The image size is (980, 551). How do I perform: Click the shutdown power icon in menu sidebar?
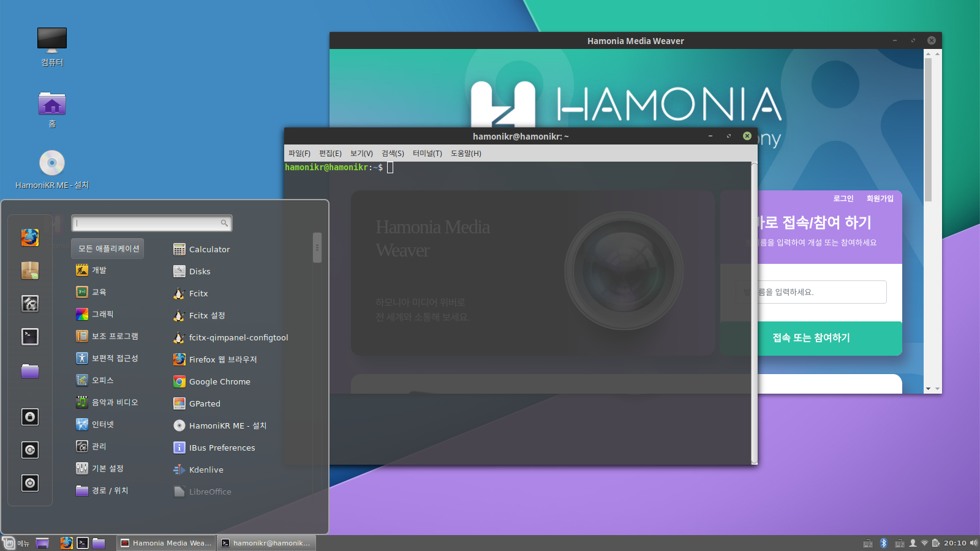pos(30,483)
